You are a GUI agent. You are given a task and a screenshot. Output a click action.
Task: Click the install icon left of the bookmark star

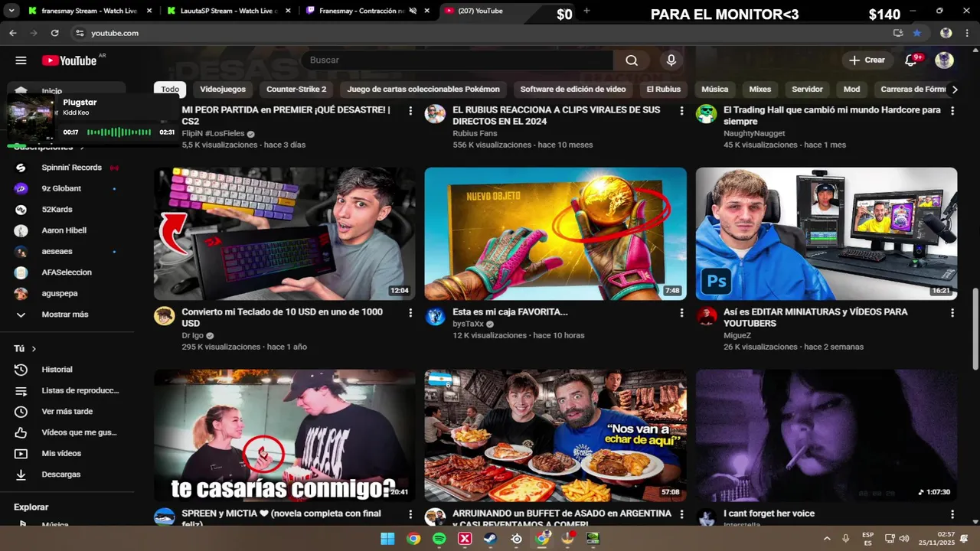point(898,33)
